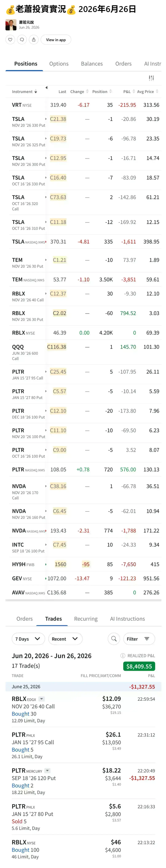
Task: Open the trades Filter button
Action: point(138,639)
